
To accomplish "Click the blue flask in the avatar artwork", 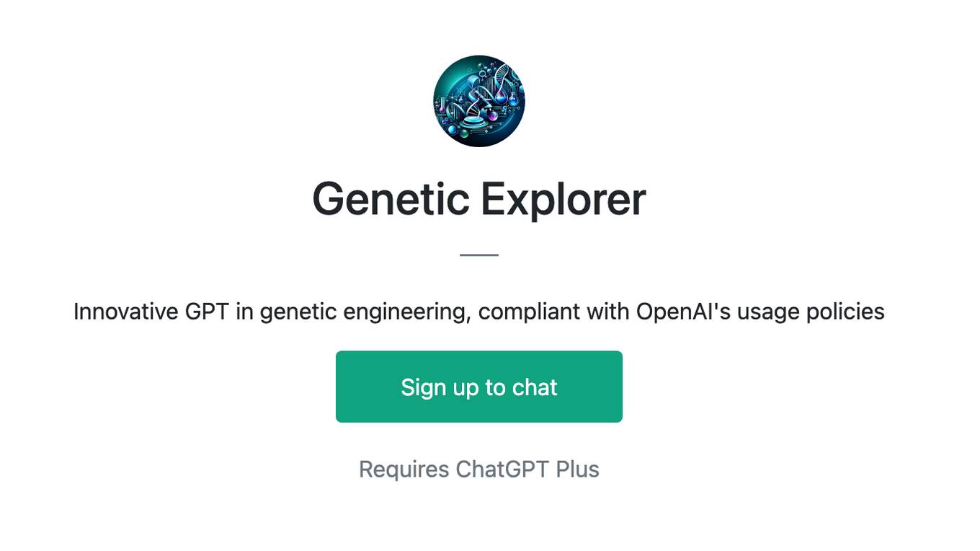I will pos(512,100).
